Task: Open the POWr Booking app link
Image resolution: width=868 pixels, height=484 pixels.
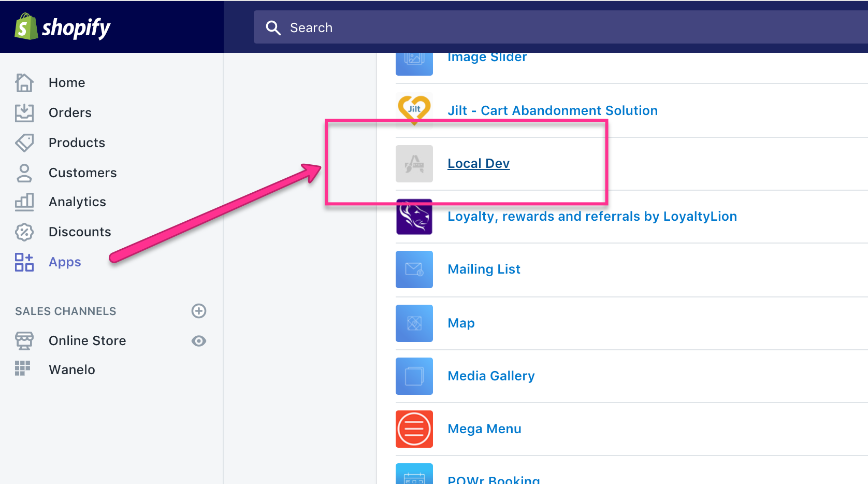Action: click(x=494, y=479)
